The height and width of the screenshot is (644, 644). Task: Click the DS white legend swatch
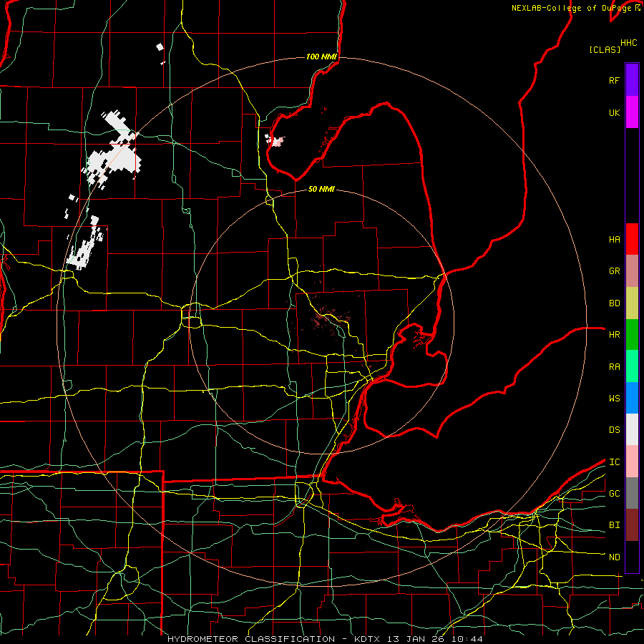coord(632,429)
